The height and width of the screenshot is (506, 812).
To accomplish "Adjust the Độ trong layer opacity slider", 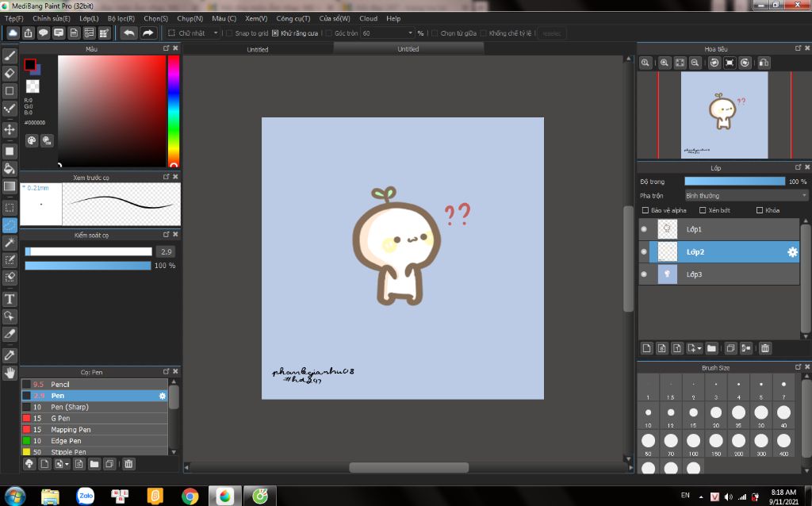I will (x=735, y=182).
